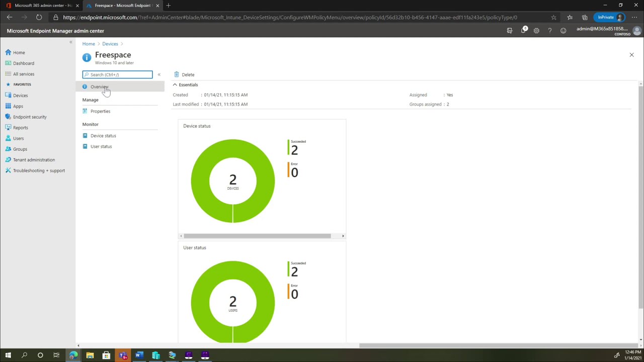Open the portal settings gear icon
Viewport: 644px width, 362px height.
pyautogui.click(x=536, y=31)
